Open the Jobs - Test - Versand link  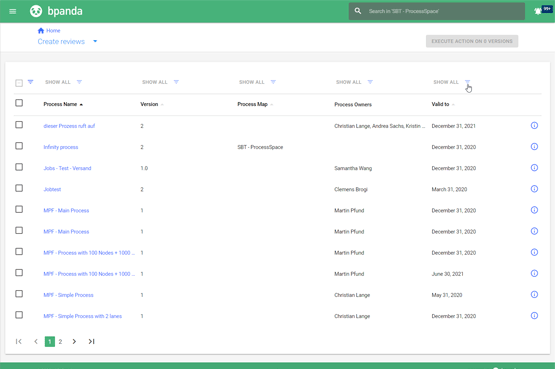point(67,168)
